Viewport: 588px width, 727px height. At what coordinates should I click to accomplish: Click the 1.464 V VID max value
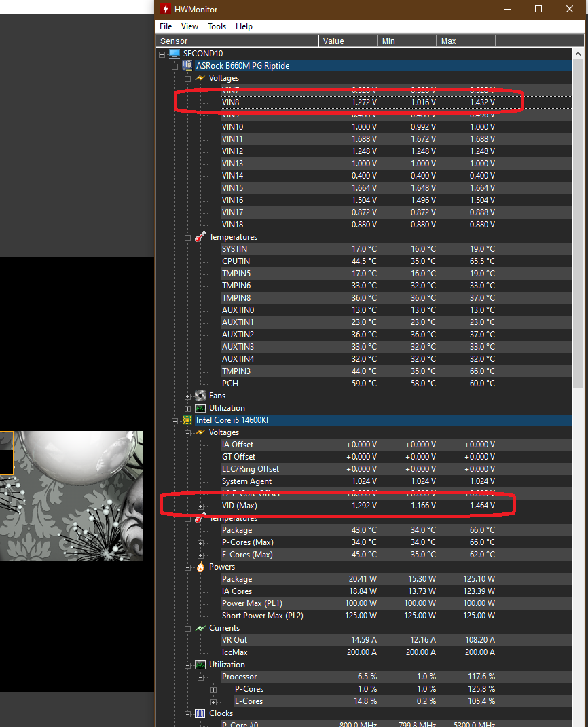[x=482, y=506]
